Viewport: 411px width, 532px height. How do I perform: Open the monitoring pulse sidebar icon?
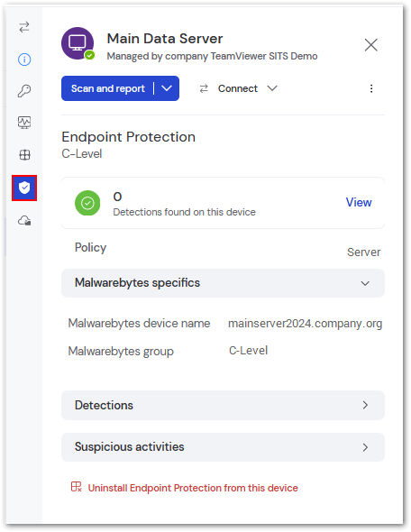click(24, 123)
